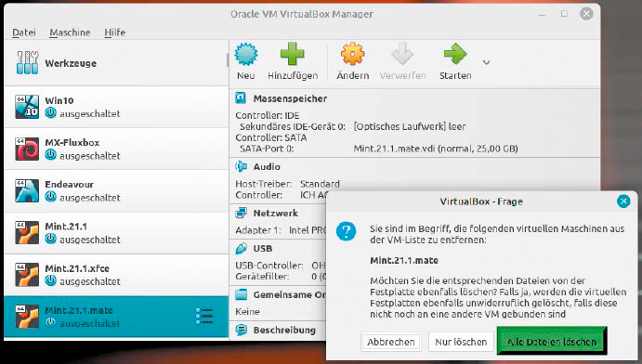The height and width of the screenshot is (364, 642).
Task: Select the Mint.21.1 VM icon
Action: [27, 233]
